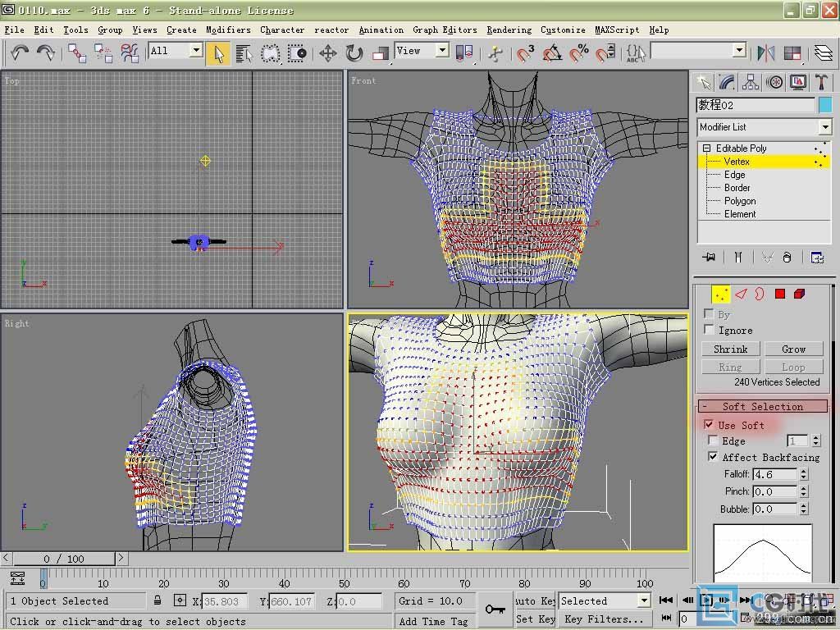Open the MAXScript menu
The height and width of the screenshot is (630, 840).
click(617, 30)
